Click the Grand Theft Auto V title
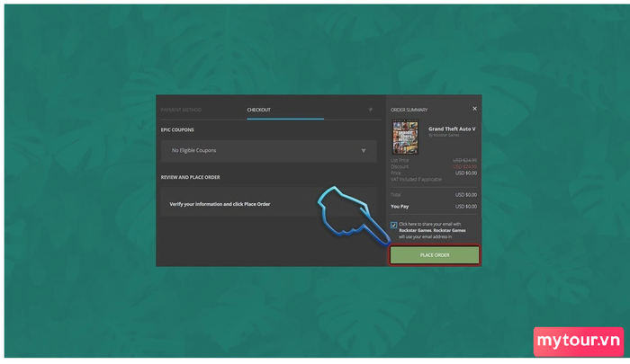 [452, 129]
